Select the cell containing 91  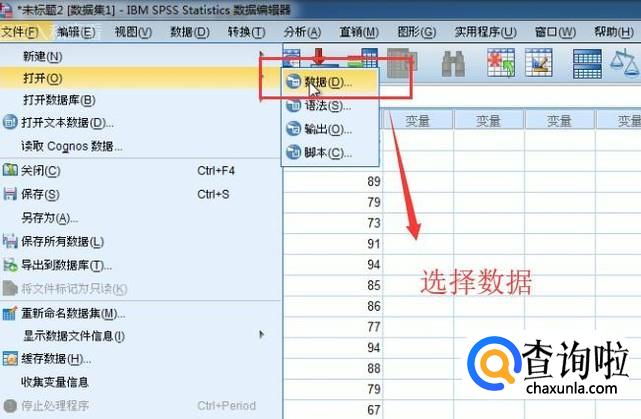click(x=333, y=244)
